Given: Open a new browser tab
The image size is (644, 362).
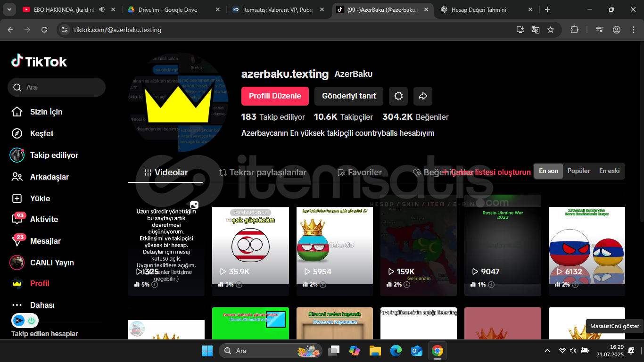Looking at the screenshot, I should (547, 9).
